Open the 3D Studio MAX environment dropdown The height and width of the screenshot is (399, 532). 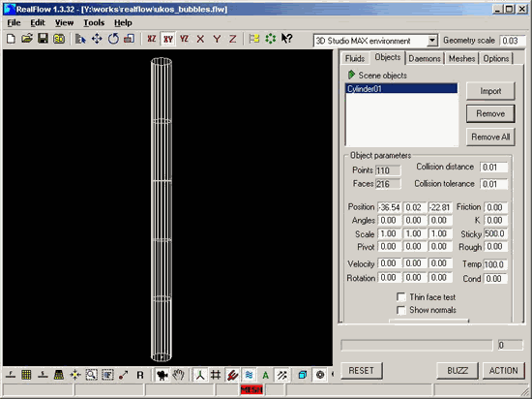tap(432, 41)
